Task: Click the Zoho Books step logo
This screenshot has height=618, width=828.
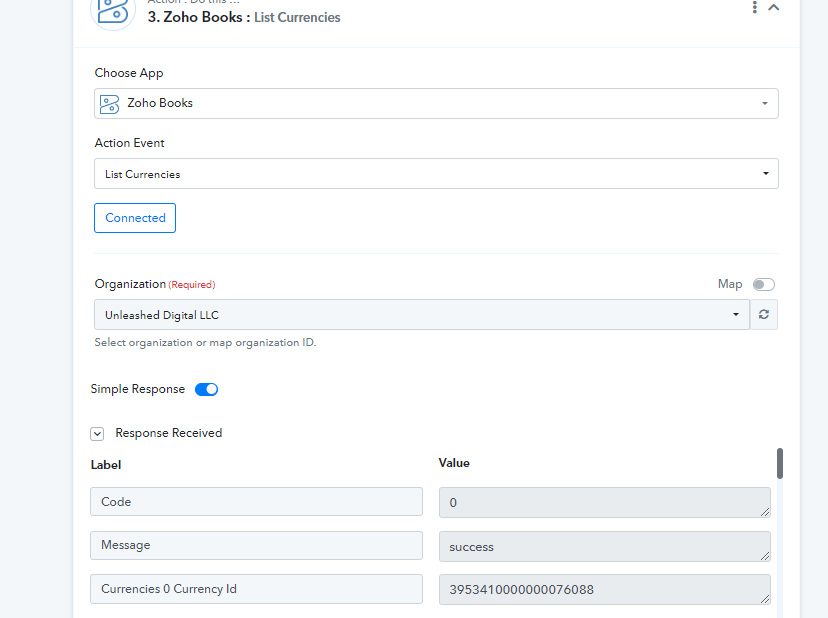Action: tap(113, 12)
